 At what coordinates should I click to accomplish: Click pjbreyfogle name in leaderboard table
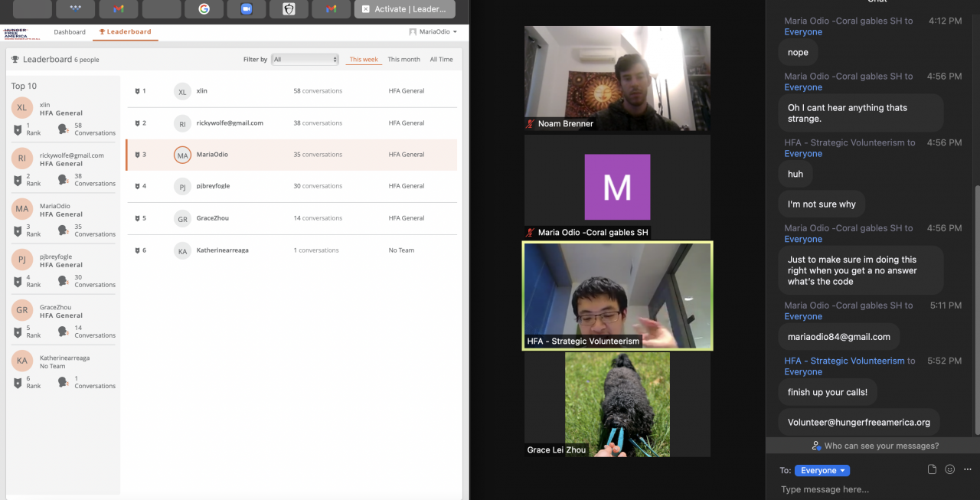[213, 186]
